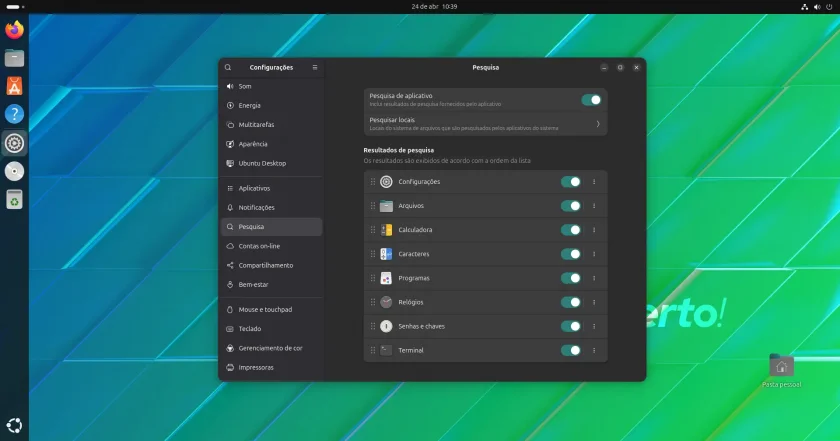Select Aplicativos in the sidebar
The width and height of the screenshot is (840, 441).
point(272,189)
